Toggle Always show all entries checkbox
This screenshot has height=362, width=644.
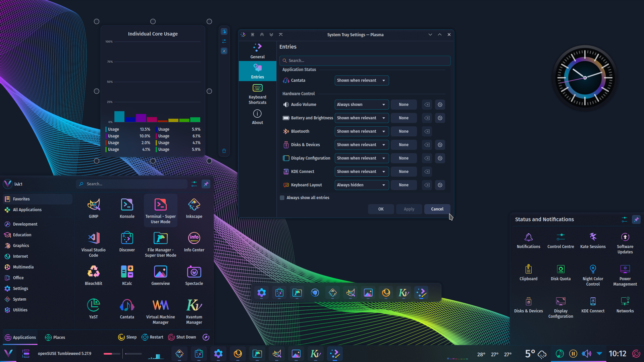(282, 198)
